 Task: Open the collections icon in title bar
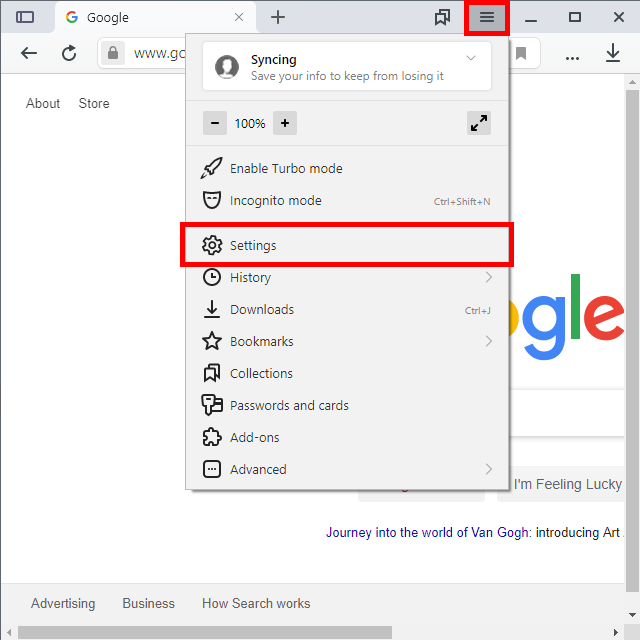[x=442, y=17]
